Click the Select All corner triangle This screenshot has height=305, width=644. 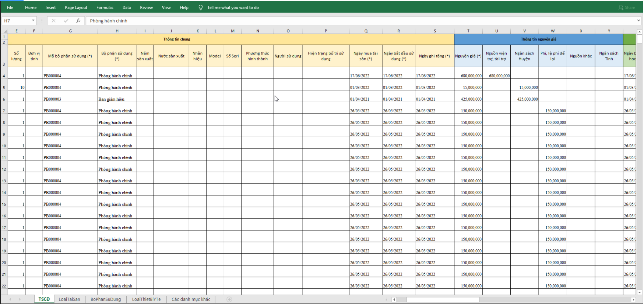tap(4, 31)
